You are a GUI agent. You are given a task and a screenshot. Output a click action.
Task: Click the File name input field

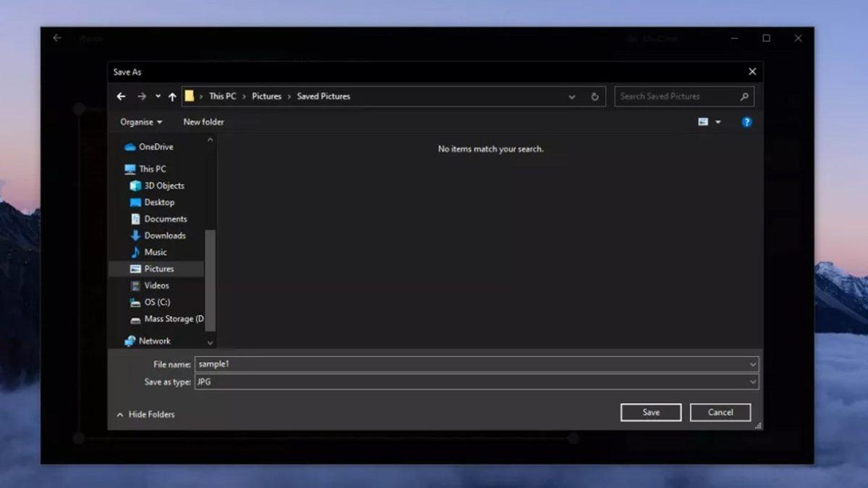(470, 364)
